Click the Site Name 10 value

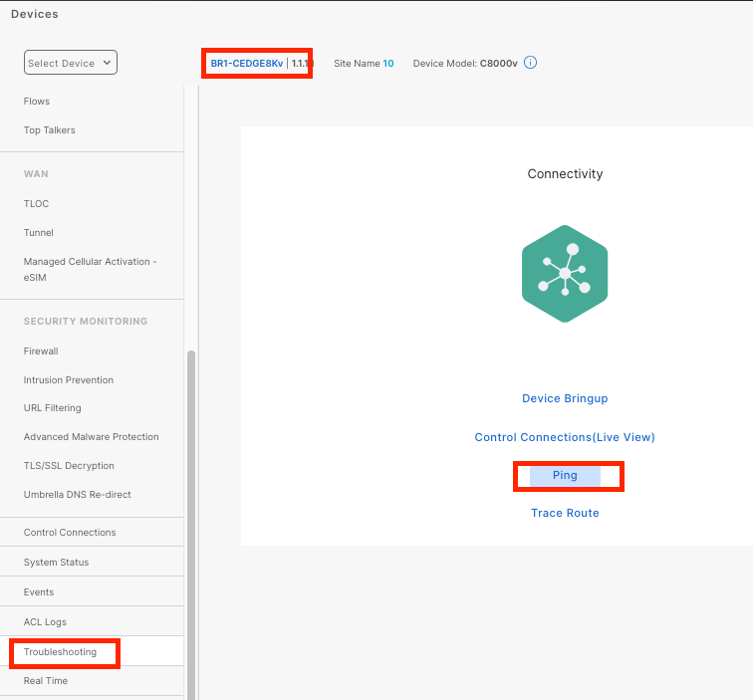click(x=388, y=63)
